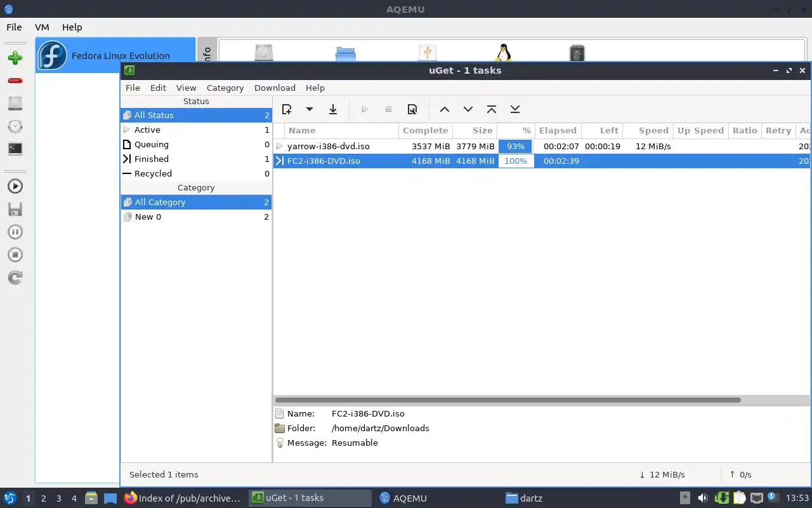The height and width of the screenshot is (508, 812).
Task: Open the AQEMU File menu
Action: tap(14, 27)
